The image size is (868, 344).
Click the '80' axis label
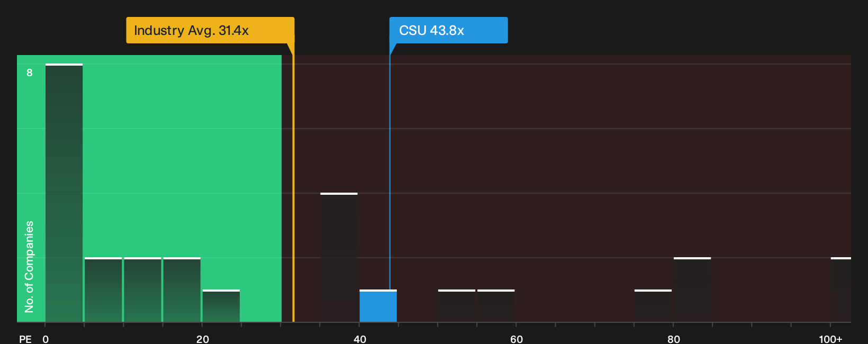[x=673, y=339]
